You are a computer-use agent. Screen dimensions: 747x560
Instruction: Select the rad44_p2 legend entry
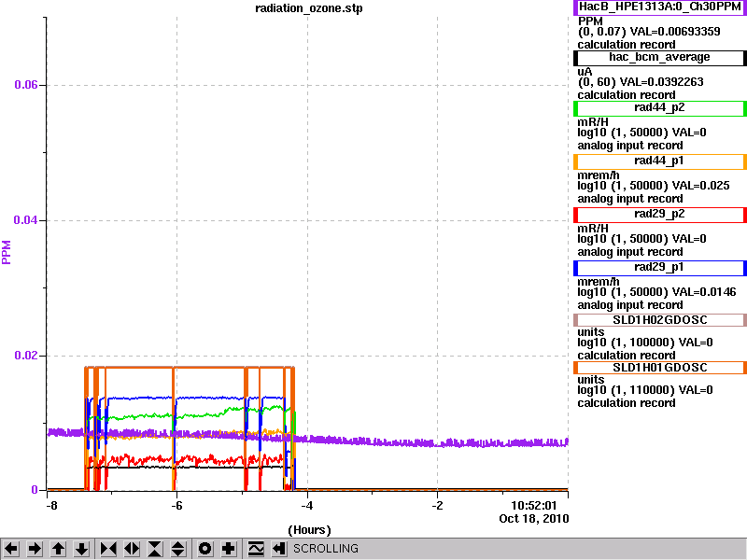click(660, 108)
